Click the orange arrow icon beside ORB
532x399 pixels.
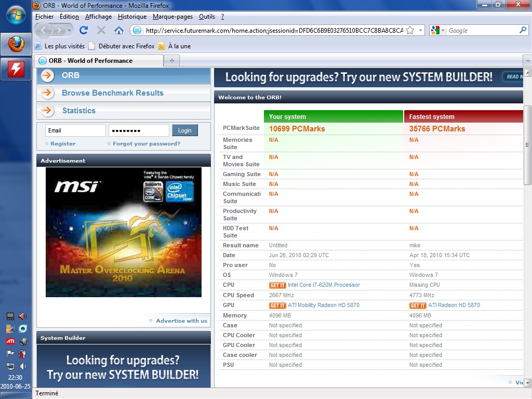(x=48, y=76)
